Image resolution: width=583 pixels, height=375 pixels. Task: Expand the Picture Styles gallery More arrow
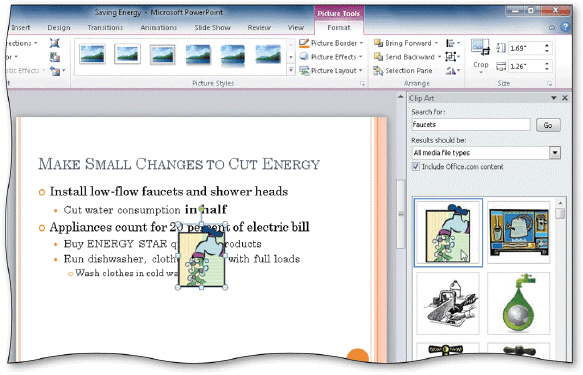291,69
